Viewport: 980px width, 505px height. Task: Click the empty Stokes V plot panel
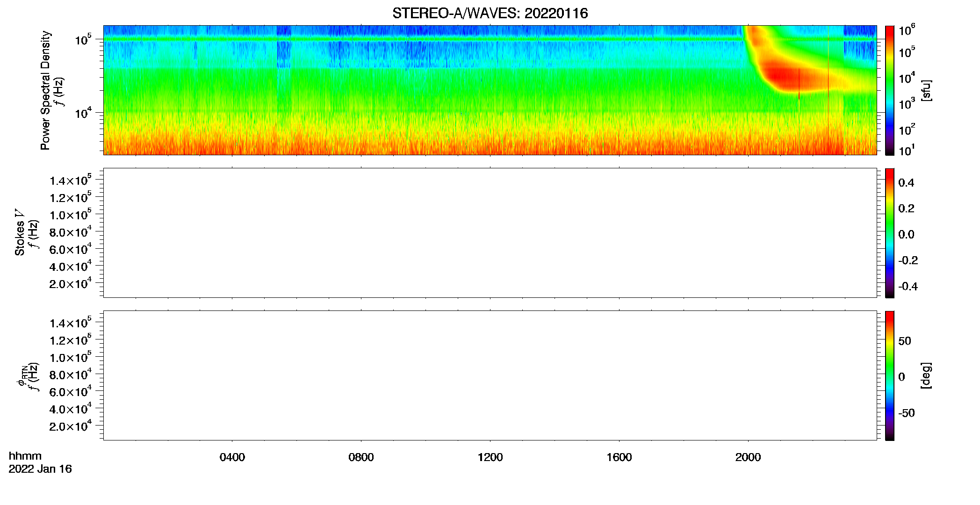pos(490,233)
